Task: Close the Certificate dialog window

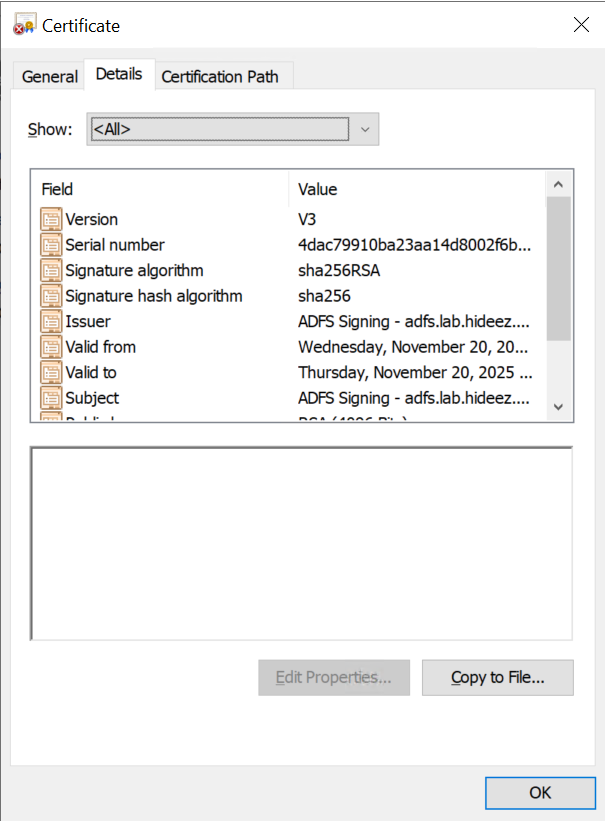Action: tap(581, 25)
